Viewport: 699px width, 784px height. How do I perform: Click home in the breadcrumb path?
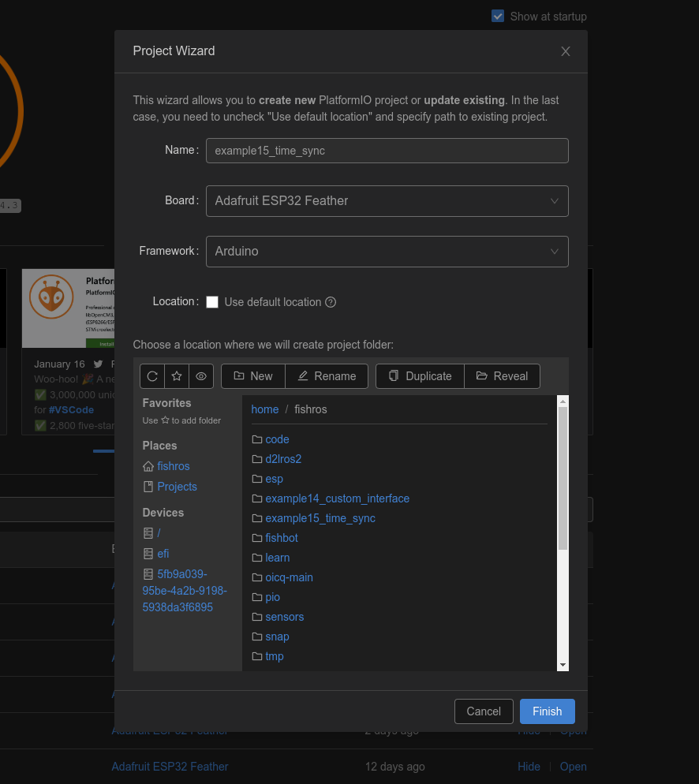coord(265,409)
